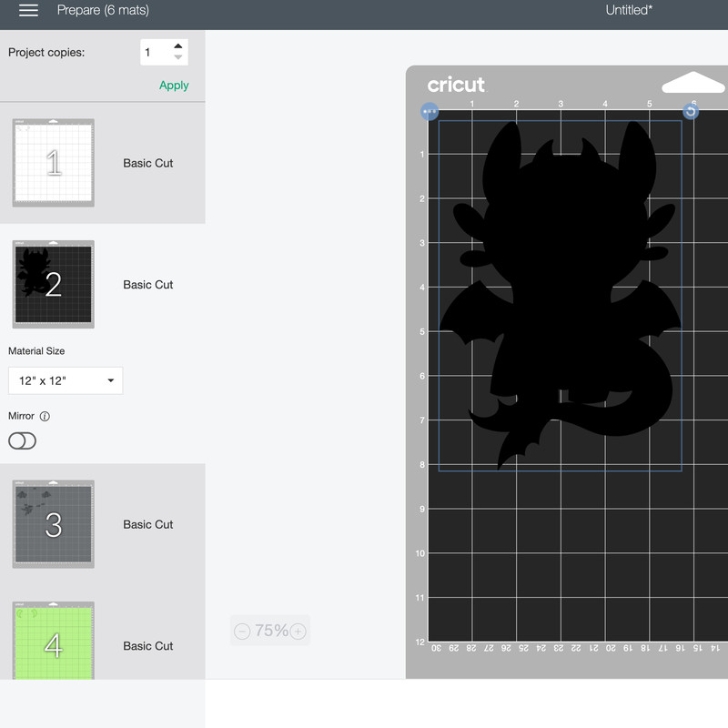Change material size from 12 x 12
Viewport: 728px width, 728px height.
click(65, 380)
